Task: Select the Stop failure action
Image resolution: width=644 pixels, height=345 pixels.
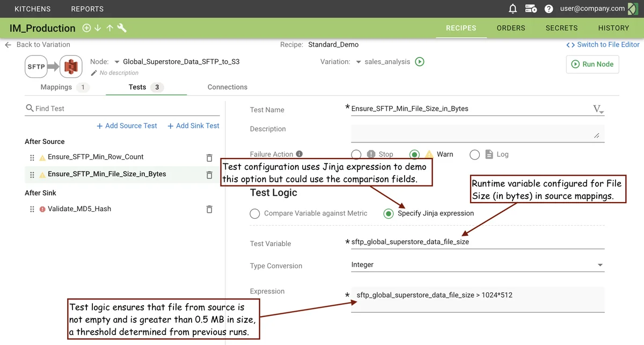Action: click(356, 155)
